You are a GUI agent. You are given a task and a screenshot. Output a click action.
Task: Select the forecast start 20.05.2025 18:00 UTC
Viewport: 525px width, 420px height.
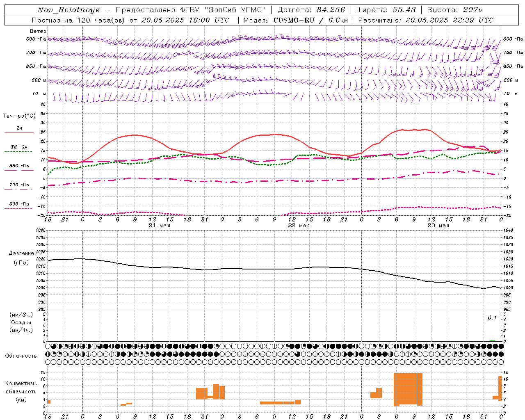[185, 20]
